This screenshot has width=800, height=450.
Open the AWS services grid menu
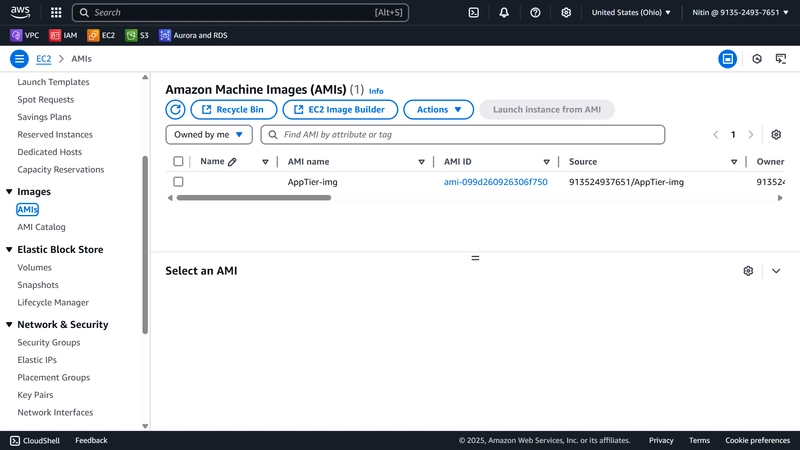coord(56,12)
